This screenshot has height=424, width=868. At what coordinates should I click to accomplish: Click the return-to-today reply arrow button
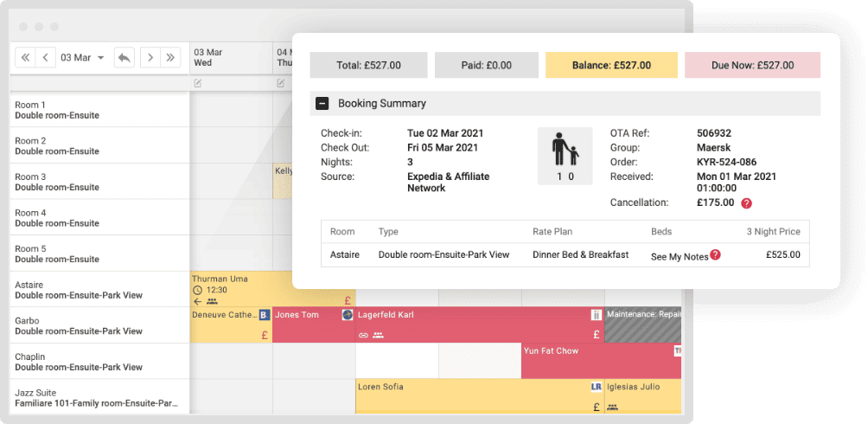pyautogui.click(x=124, y=58)
